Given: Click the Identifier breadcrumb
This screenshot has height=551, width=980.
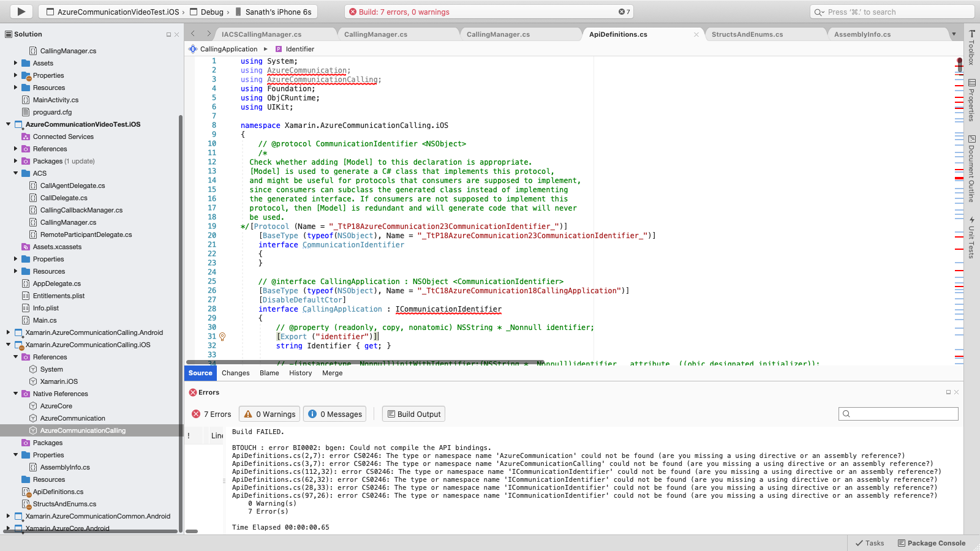Looking at the screenshot, I should coord(295,49).
